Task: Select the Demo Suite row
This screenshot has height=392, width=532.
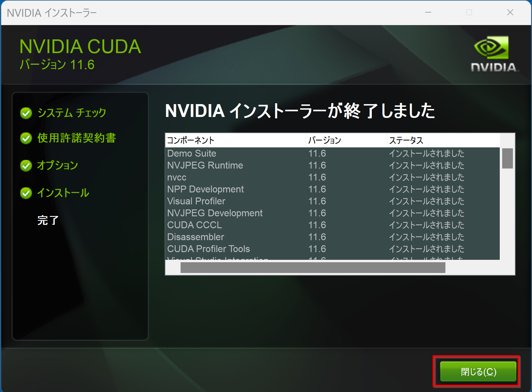Action: [332, 153]
